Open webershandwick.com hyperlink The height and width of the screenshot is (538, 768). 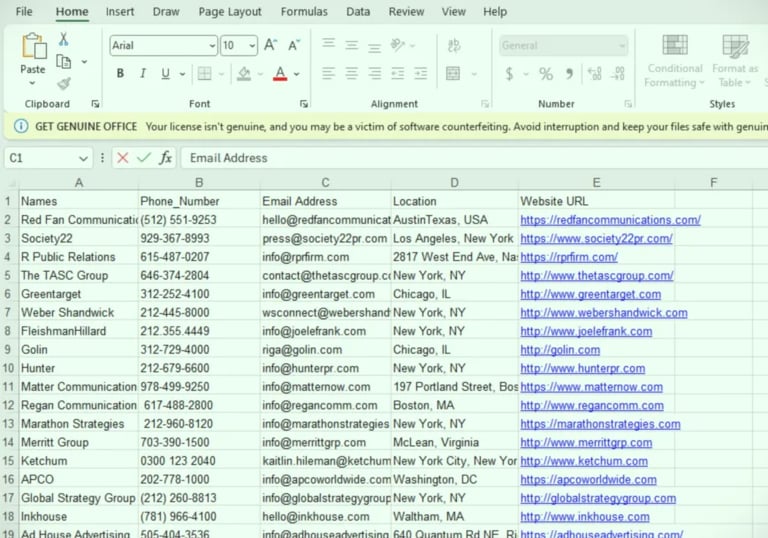603,313
